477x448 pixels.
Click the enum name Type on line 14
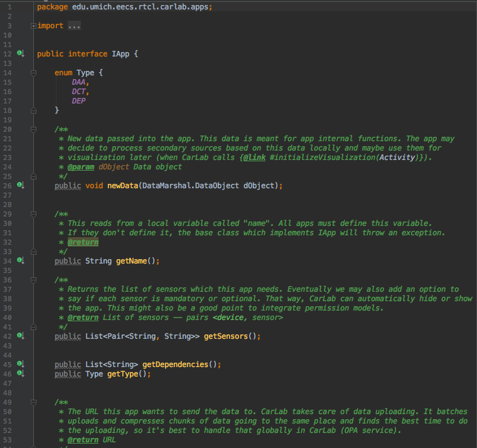click(x=85, y=73)
